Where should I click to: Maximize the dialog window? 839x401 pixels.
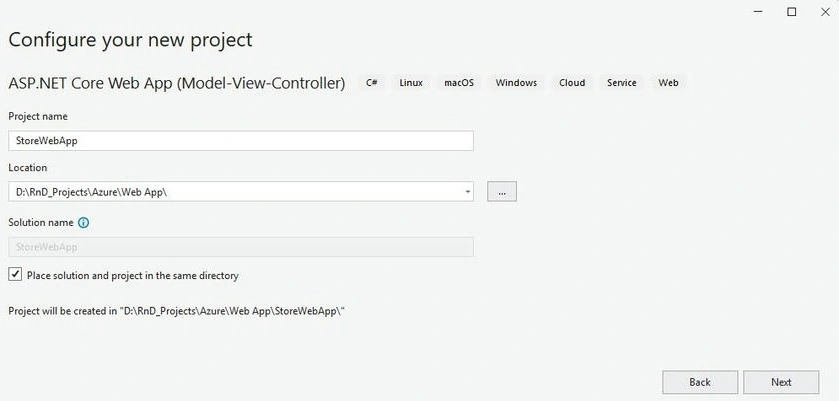click(791, 12)
